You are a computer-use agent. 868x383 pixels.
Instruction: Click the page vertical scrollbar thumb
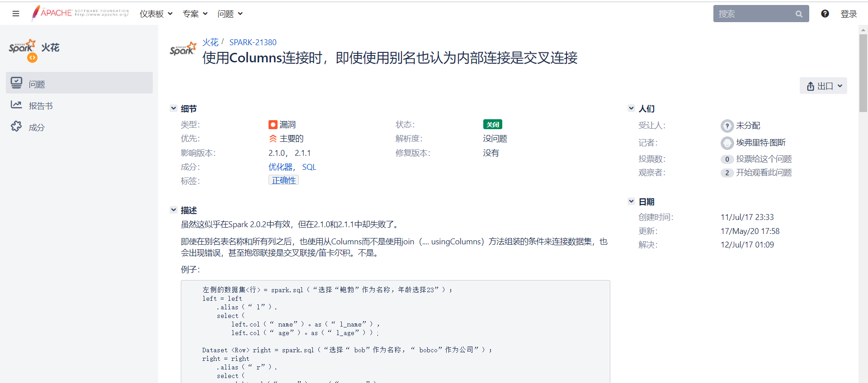tap(863, 73)
